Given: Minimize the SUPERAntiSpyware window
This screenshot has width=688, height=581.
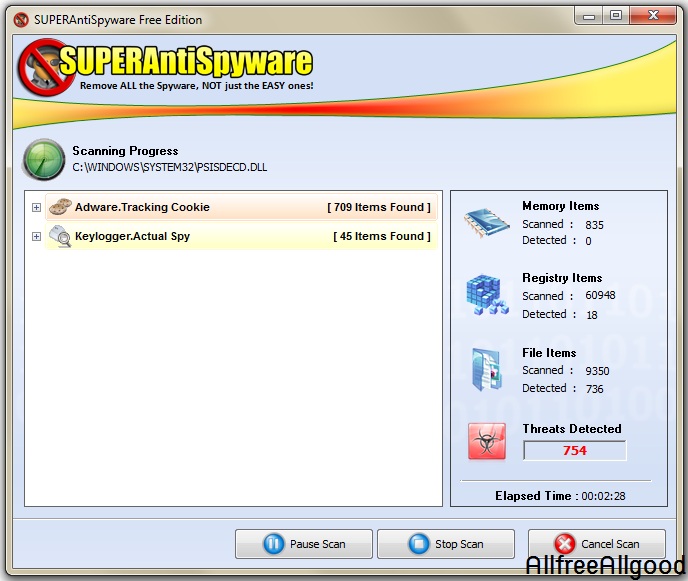Looking at the screenshot, I should tap(589, 16).
